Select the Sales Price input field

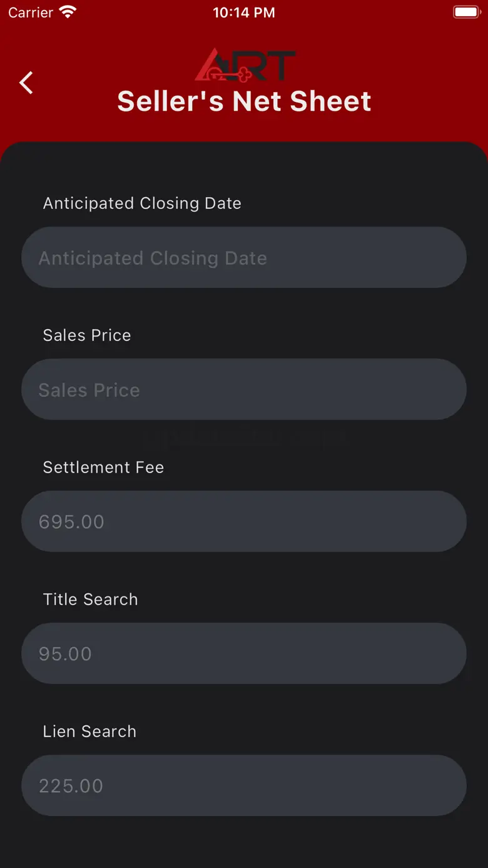[x=244, y=390]
